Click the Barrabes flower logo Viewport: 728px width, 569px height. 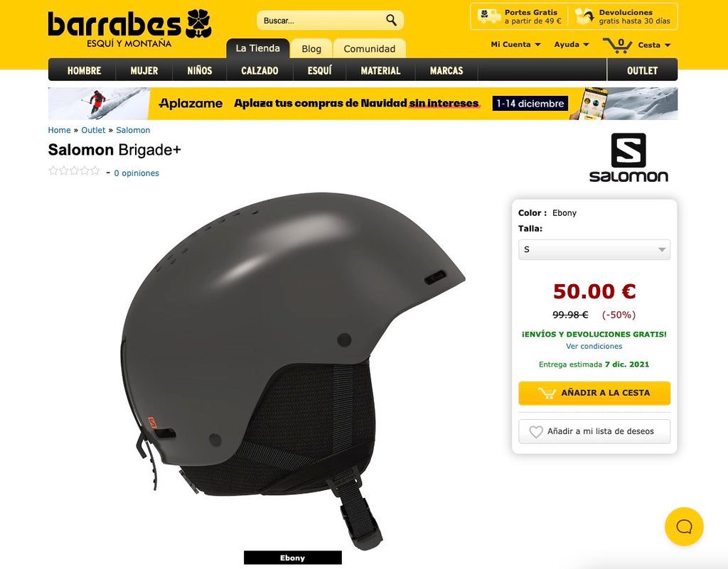[198, 23]
